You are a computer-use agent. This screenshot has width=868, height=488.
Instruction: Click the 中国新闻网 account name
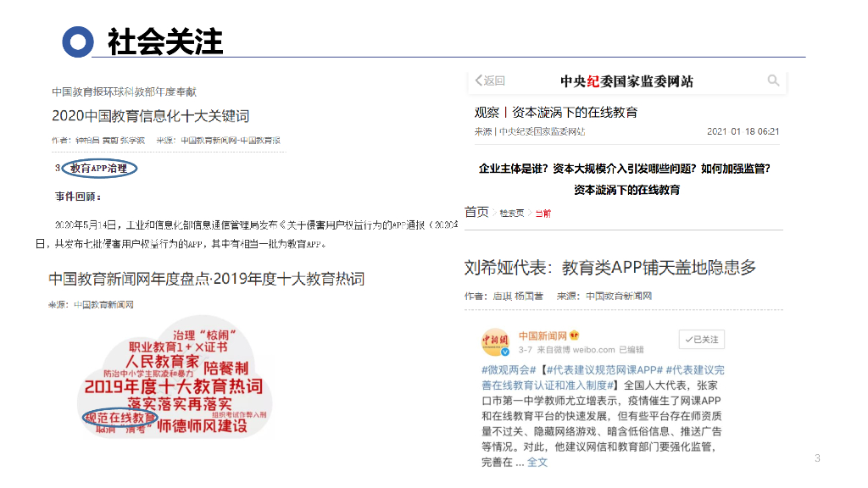pos(542,335)
